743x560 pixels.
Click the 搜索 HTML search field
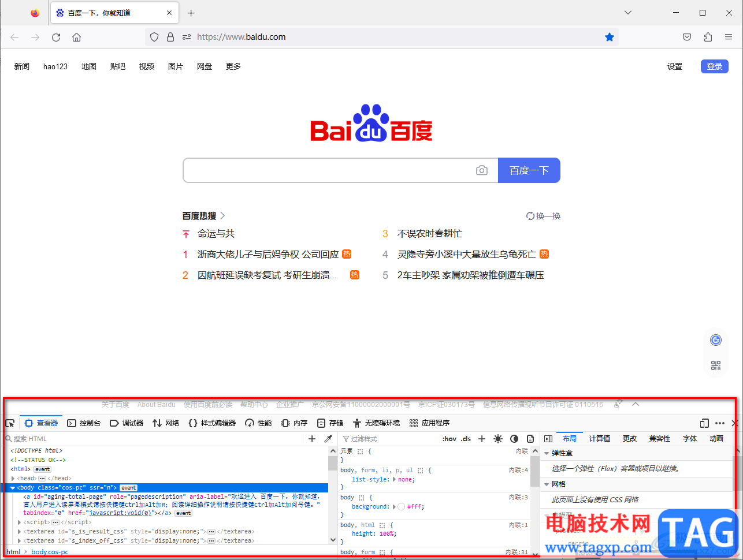[x=153, y=439]
